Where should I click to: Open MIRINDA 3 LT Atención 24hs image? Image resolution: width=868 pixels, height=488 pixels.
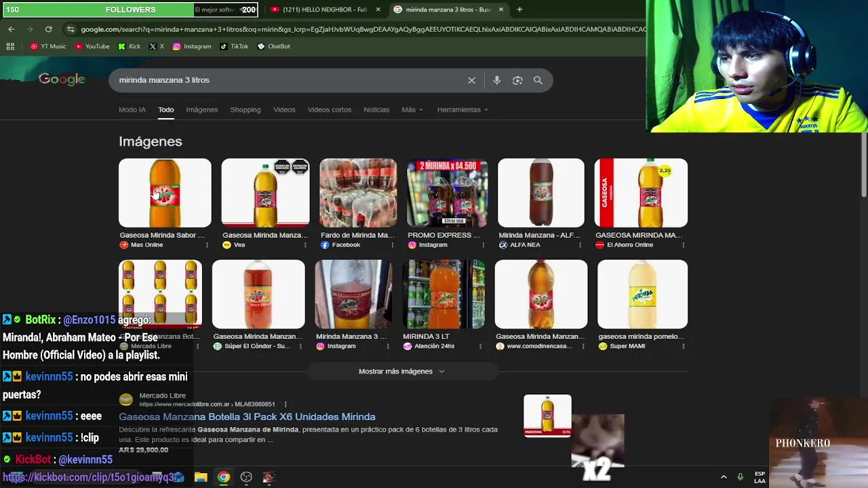(444, 294)
